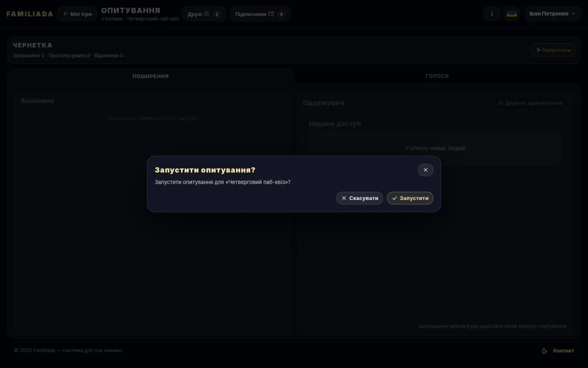Close the dialog with the X button
This screenshot has width=588, height=368.
coord(425,170)
